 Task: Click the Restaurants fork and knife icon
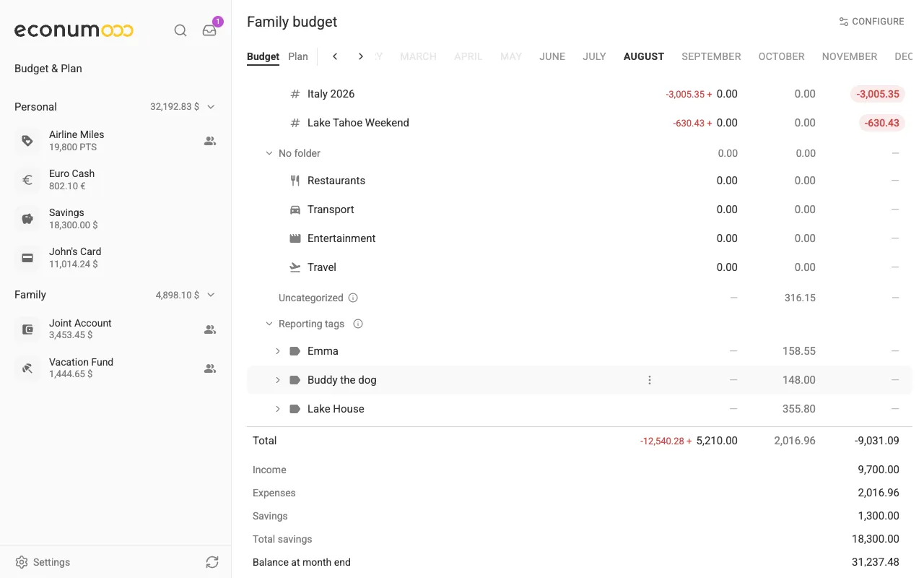click(x=295, y=181)
